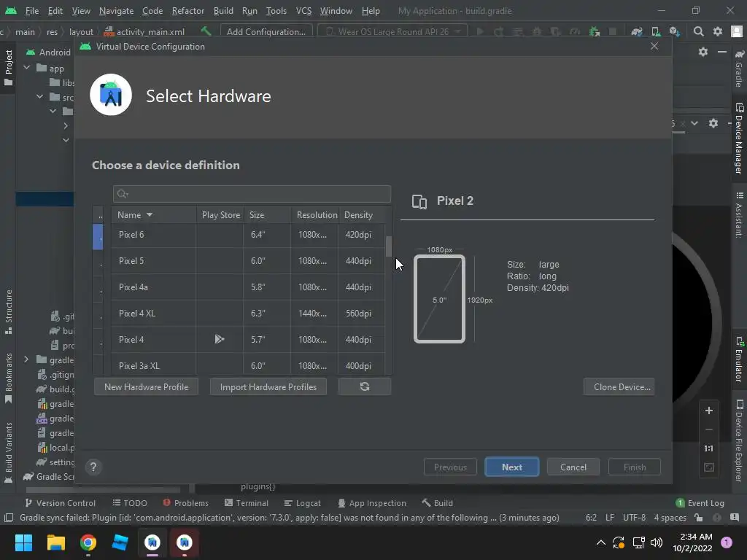
Task: Open the Gradle tool window sidebar
Action: coord(739,68)
